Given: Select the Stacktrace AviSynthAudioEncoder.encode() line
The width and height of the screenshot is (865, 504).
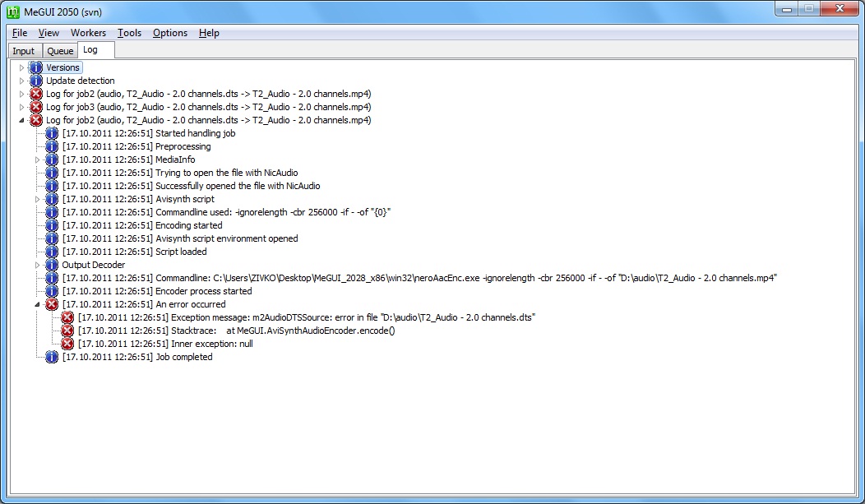Looking at the screenshot, I should [x=237, y=331].
